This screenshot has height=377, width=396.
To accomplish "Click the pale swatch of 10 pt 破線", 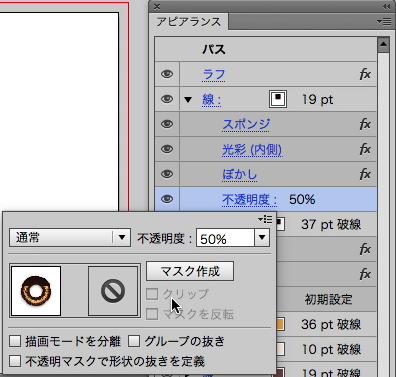I will (x=281, y=349).
